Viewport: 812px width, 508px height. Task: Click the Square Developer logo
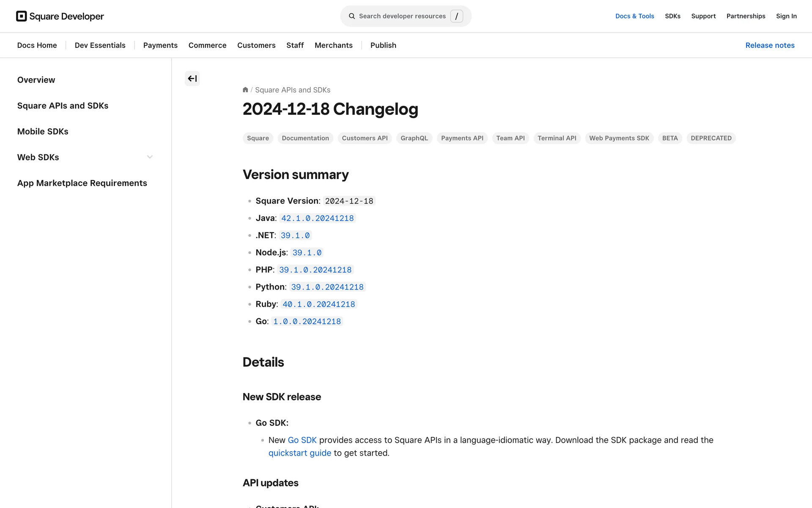click(60, 16)
